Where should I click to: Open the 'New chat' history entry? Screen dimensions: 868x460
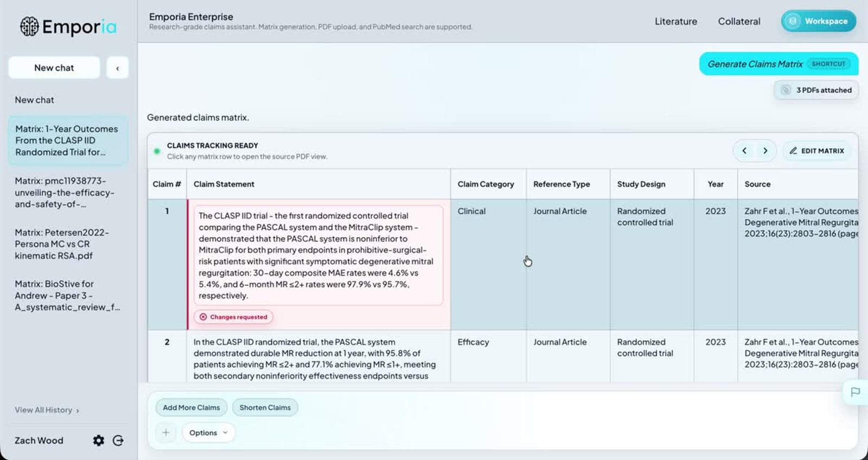pyautogui.click(x=34, y=100)
